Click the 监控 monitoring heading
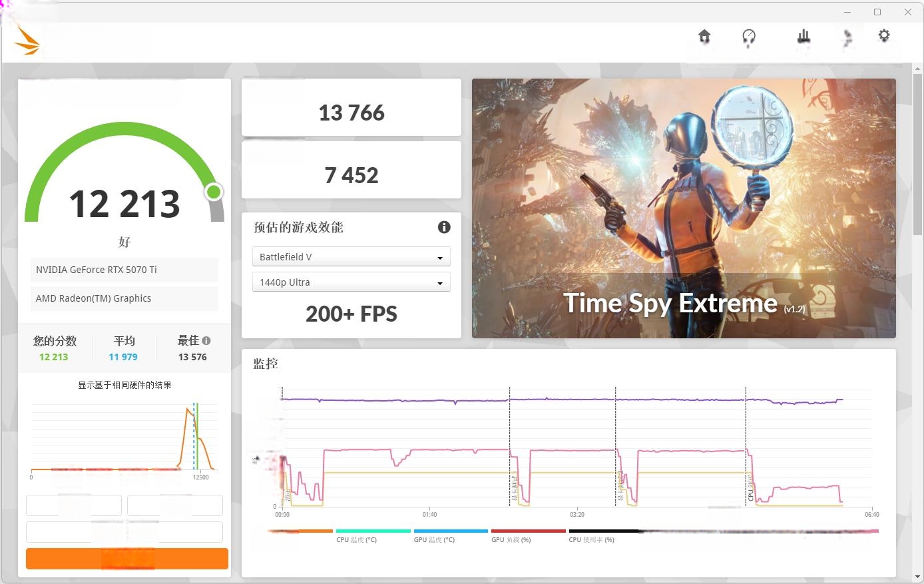The height and width of the screenshot is (584, 924). pos(266,364)
